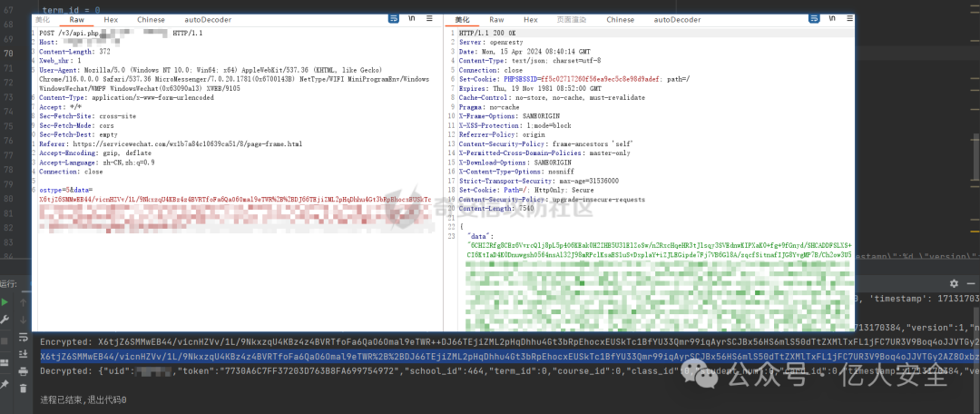Open autoDecoder tab in request panel
Viewport: 980px width, 414px height.
tap(208, 19)
